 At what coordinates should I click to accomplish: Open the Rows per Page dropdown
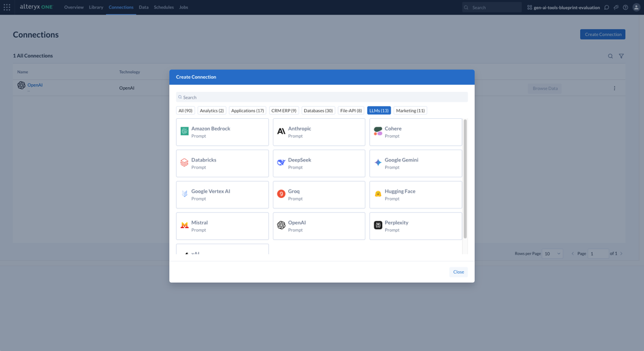(551, 253)
